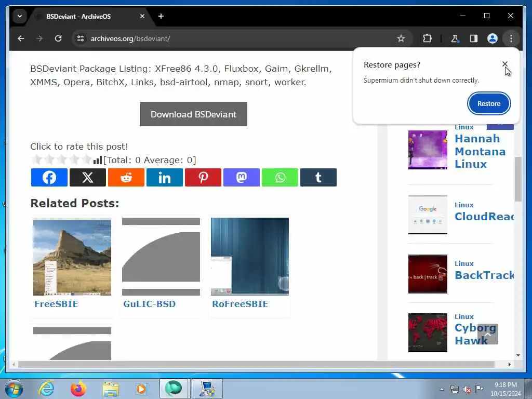Reload the page with the refresh icon
Screen dimensions: 532x399
[x=58, y=38]
